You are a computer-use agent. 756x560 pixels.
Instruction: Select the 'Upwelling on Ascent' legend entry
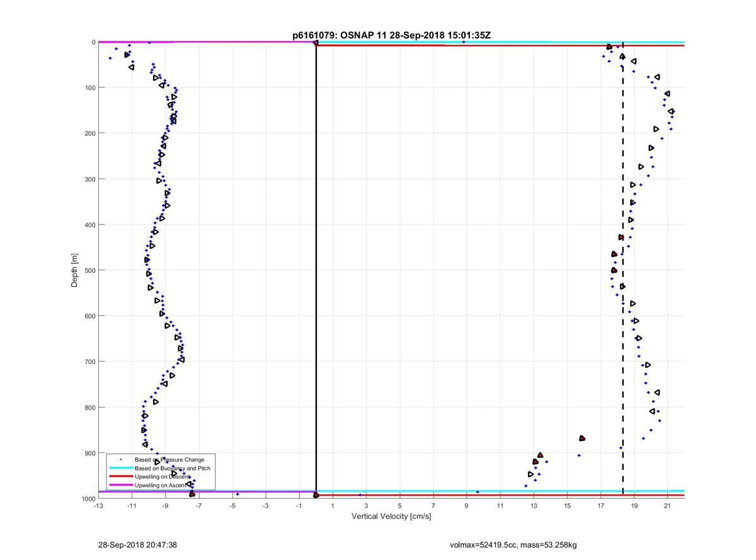(160, 486)
